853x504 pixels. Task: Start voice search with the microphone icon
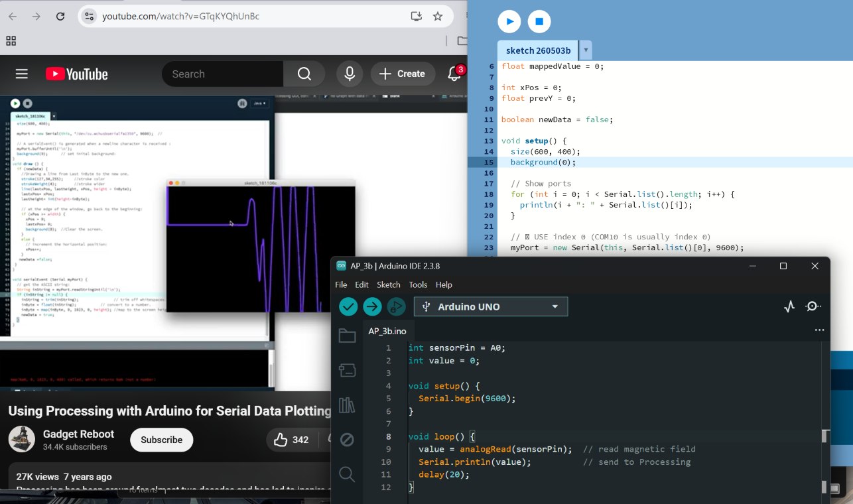(350, 74)
